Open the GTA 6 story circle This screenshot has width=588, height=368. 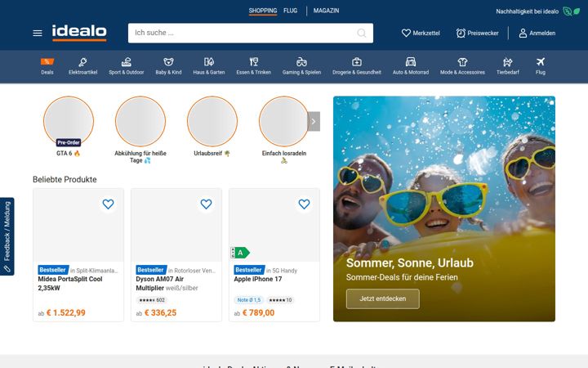(69, 121)
